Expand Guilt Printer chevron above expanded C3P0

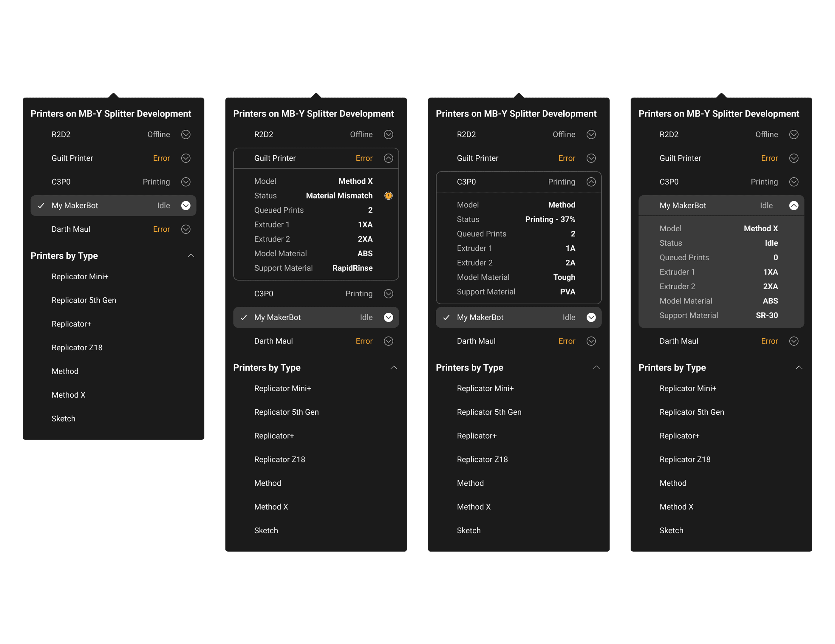point(591,158)
